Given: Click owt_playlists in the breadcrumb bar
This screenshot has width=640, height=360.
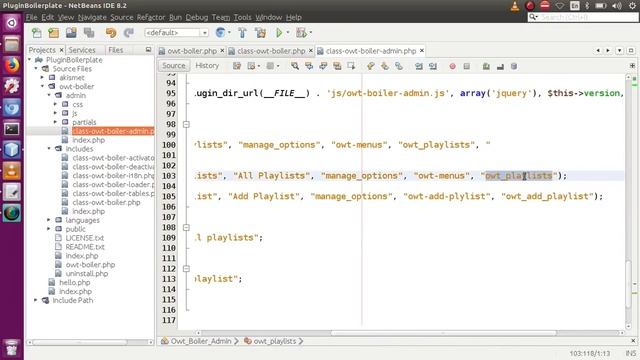Looking at the screenshot, I should pyautogui.click(x=275, y=341).
